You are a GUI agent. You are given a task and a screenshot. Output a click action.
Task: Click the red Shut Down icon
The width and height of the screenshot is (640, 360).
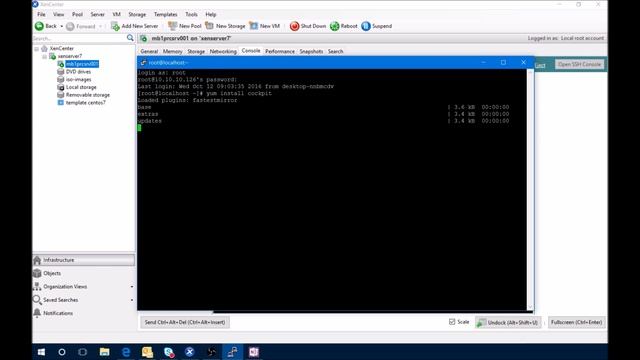(x=294, y=26)
